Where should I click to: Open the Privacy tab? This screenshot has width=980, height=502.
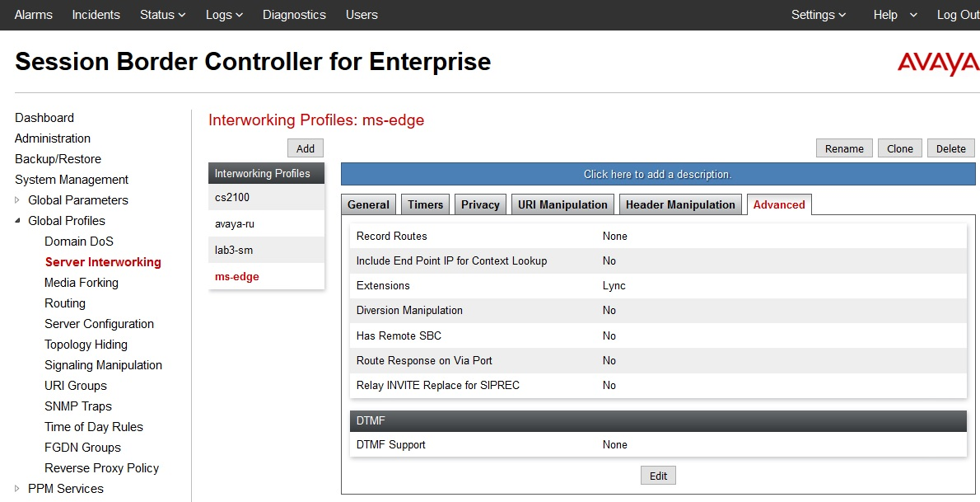481,204
